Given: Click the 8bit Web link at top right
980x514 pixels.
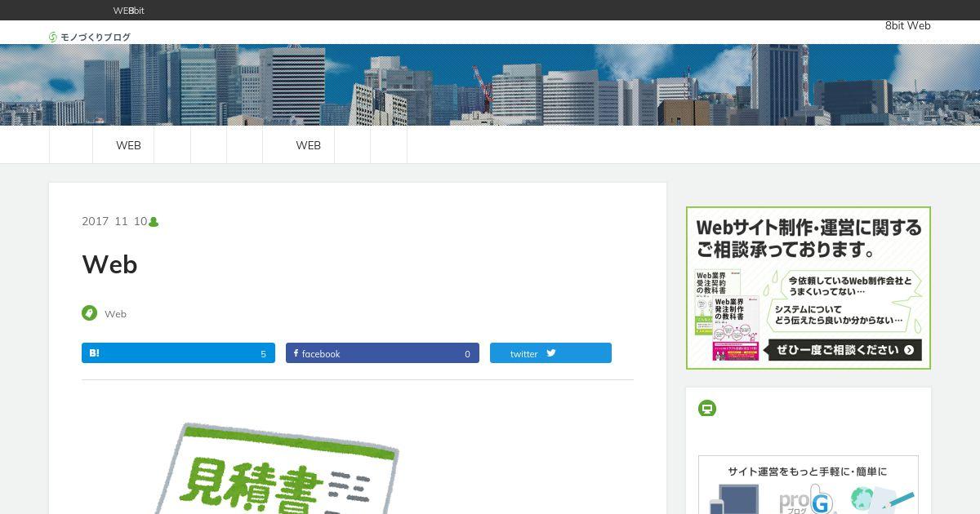Looking at the screenshot, I should coord(907,25).
